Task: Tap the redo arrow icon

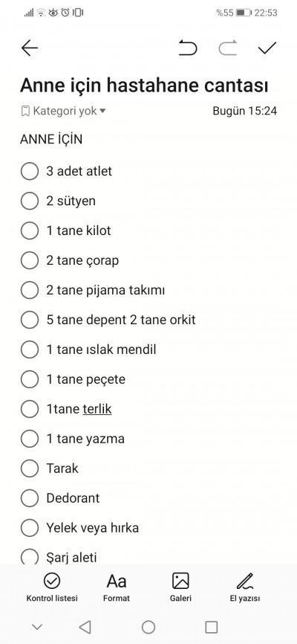Action: coord(228,48)
